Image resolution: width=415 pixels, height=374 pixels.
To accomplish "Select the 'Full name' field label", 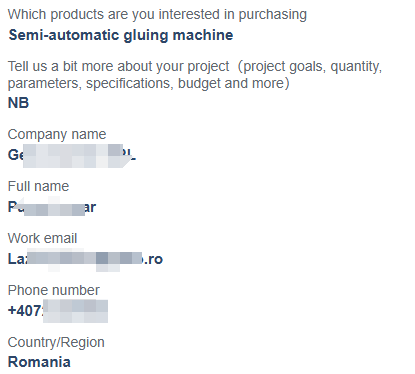I will pyautogui.click(x=38, y=186).
